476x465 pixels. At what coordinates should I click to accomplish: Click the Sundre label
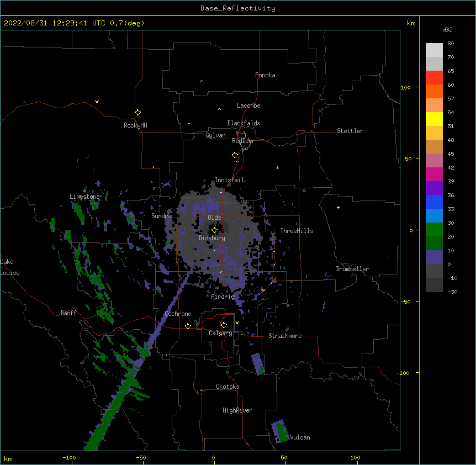161,216
